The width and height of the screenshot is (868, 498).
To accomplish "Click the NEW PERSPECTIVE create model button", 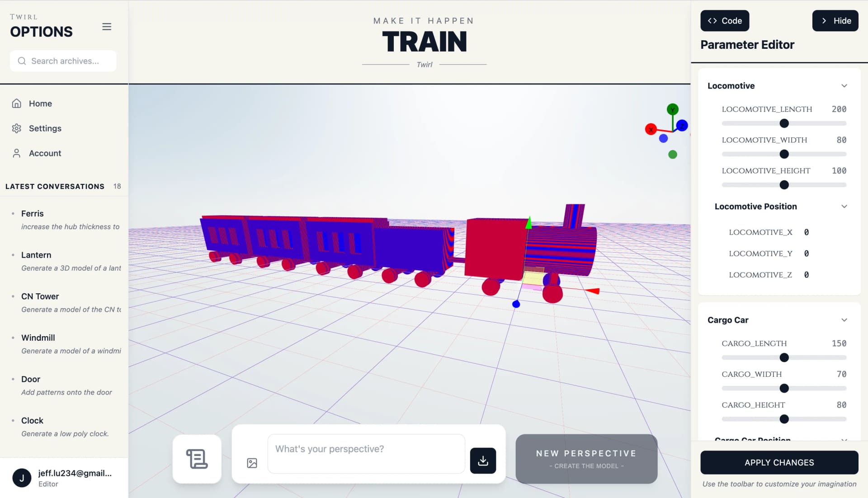I will pyautogui.click(x=586, y=459).
